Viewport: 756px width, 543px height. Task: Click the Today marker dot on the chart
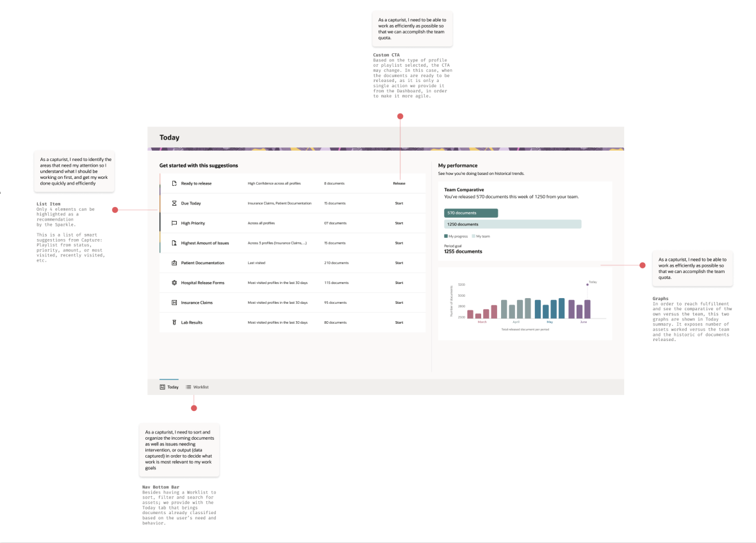(588, 285)
